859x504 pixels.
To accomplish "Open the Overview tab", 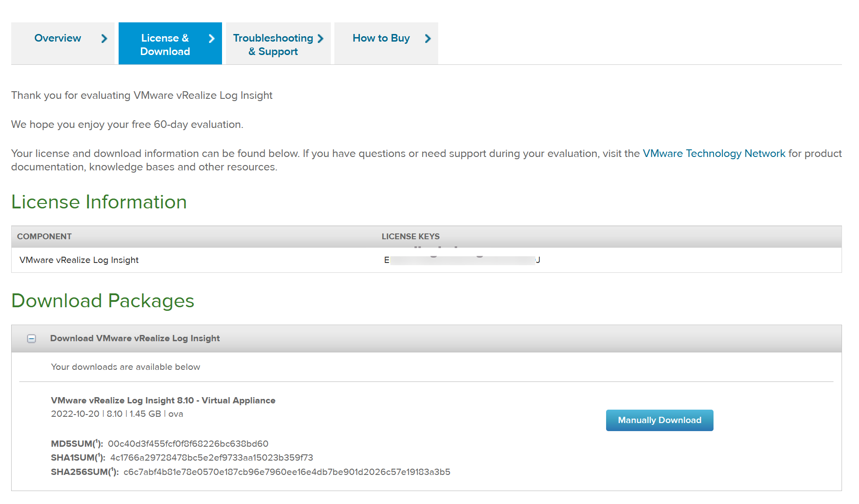I will (58, 38).
